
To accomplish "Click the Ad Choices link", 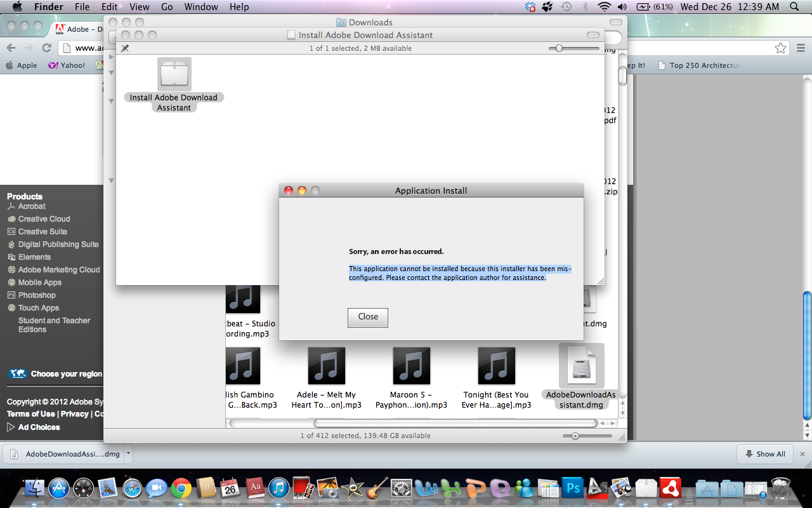I will (x=39, y=427).
